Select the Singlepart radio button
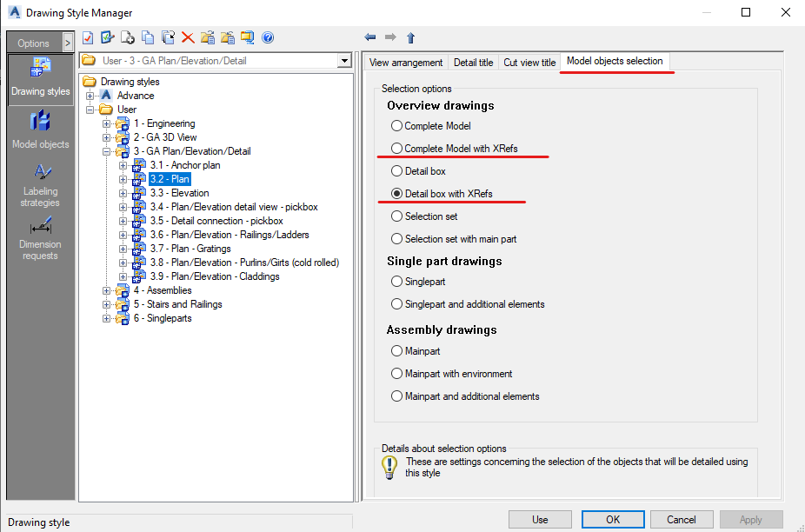The image size is (805, 532). point(396,282)
